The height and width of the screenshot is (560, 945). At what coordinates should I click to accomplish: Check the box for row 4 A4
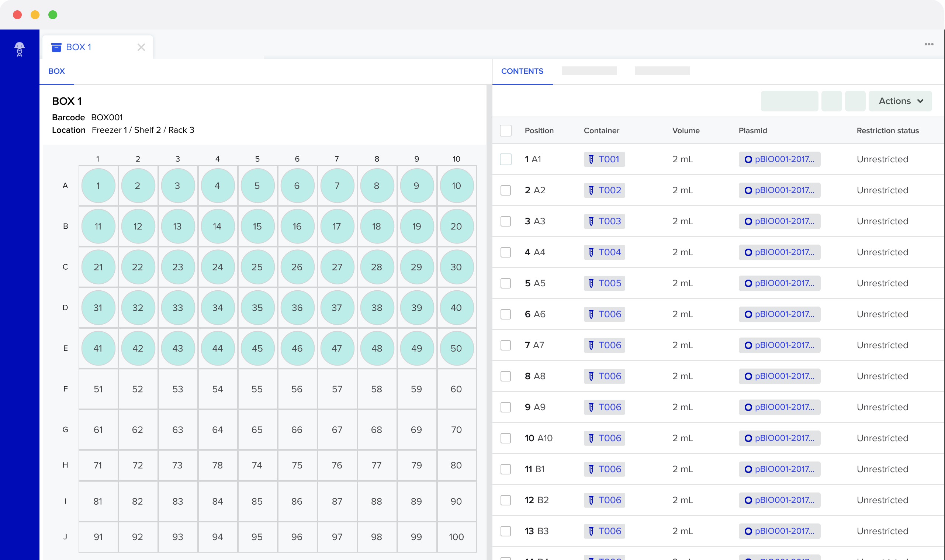coord(505,252)
